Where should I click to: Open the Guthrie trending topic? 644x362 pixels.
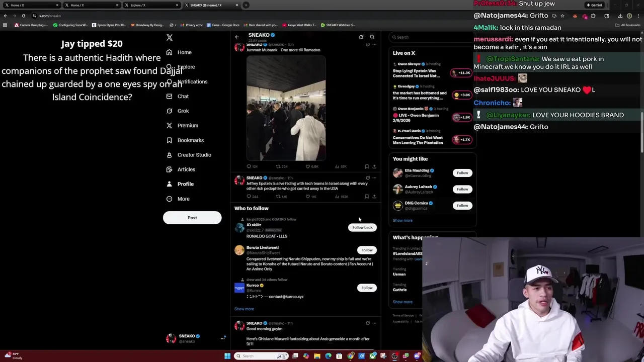pos(400,290)
